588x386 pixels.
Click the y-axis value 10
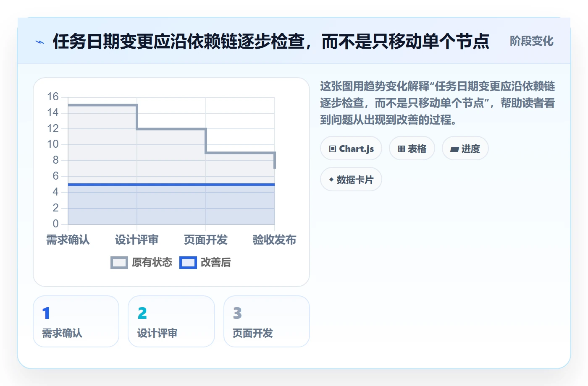[x=53, y=144]
